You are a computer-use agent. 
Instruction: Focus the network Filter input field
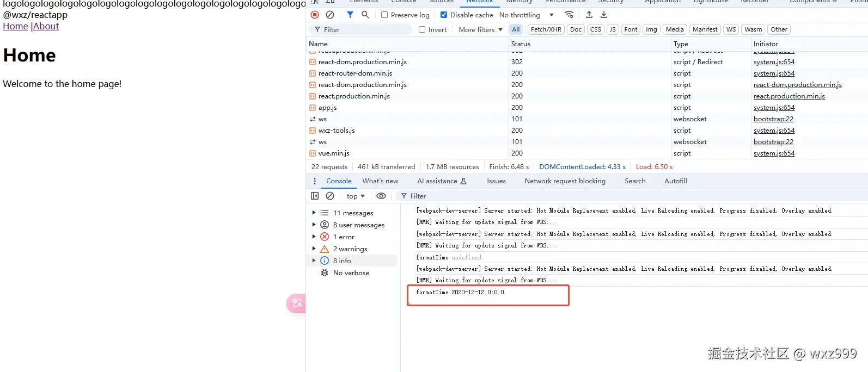tap(360, 29)
